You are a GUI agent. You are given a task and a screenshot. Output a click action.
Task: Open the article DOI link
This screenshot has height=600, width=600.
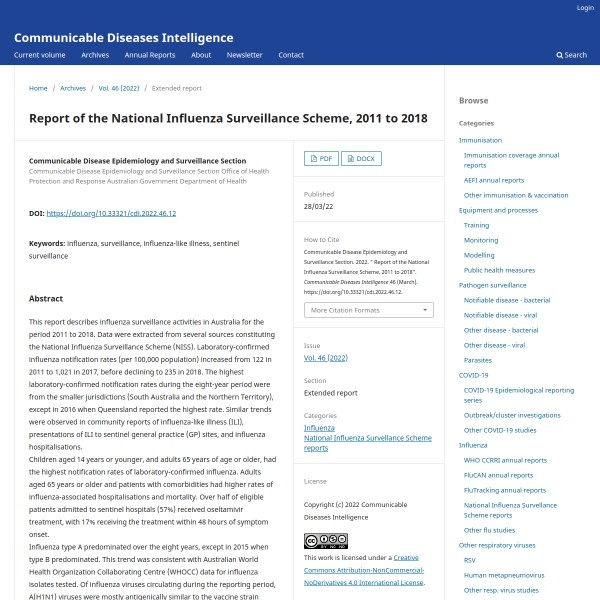(x=111, y=213)
